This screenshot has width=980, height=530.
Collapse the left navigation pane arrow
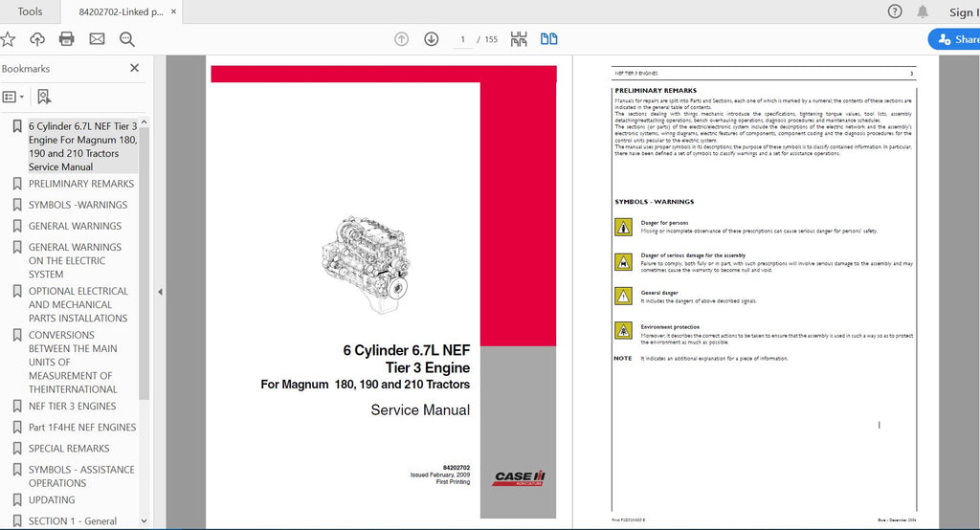(x=160, y=292)
